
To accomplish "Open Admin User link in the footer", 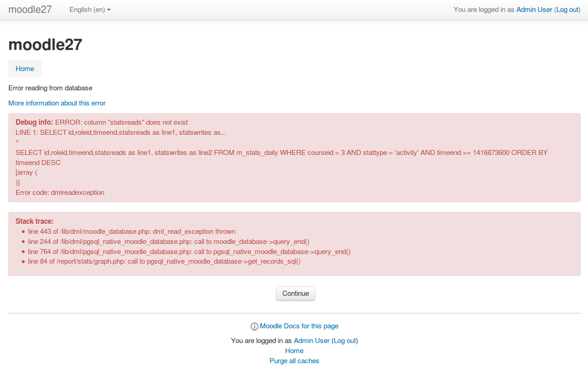I will click(x=312, y=341).
